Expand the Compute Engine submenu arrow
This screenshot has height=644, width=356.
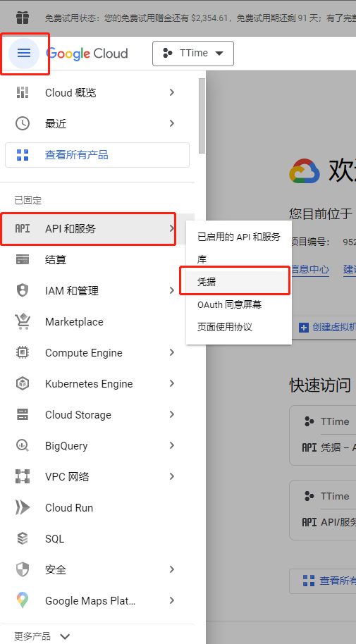[x=172, y=352]
